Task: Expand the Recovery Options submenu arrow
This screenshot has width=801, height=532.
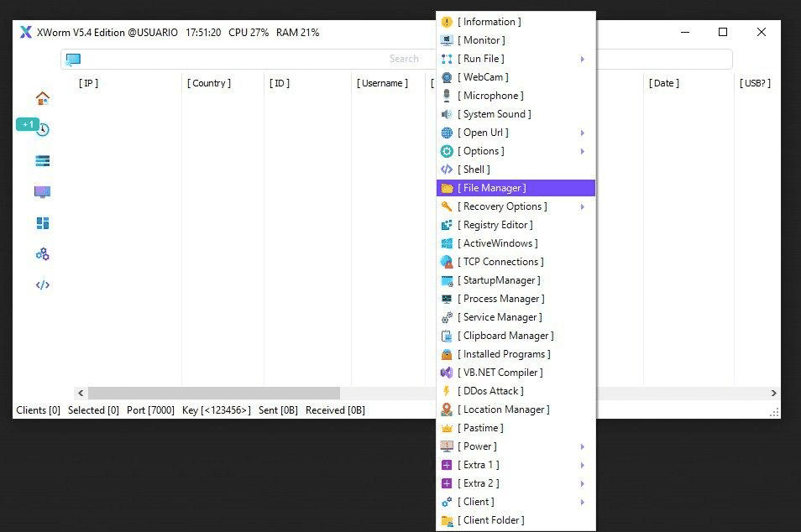Action: (583, 206)
